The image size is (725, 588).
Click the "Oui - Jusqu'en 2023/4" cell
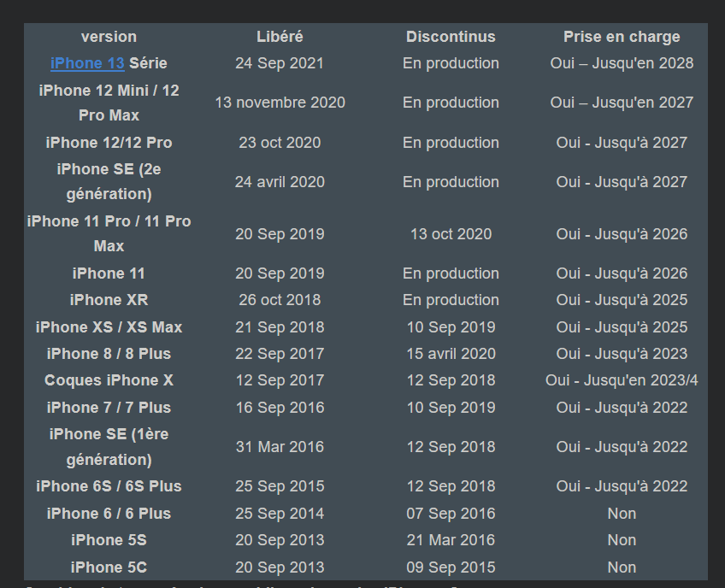pyautogui.click(x=622, y=380)
